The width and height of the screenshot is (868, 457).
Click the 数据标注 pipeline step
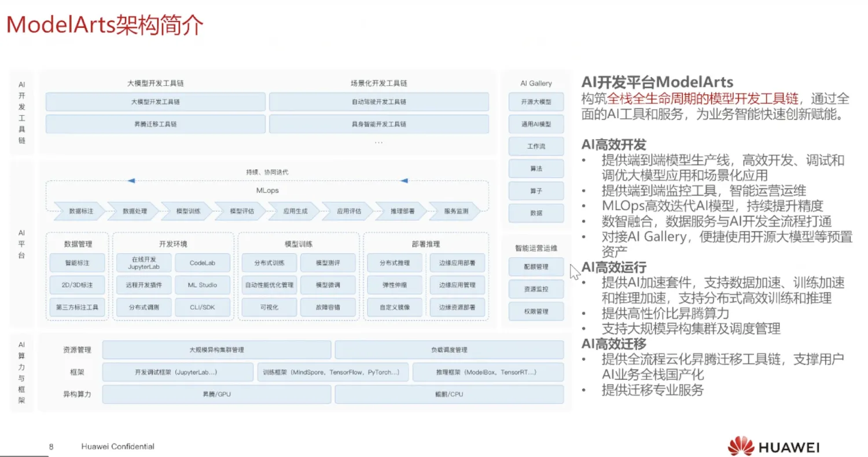pyautogui.click(x=80, y=211)
